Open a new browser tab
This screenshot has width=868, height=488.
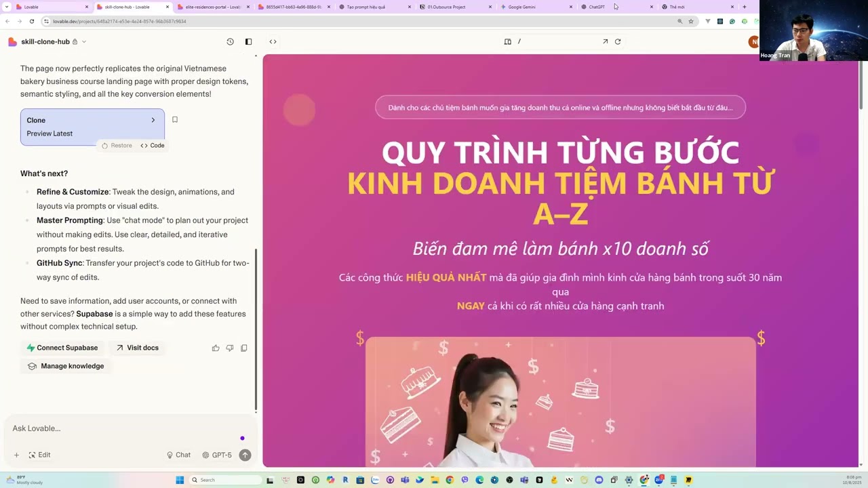click(x=745, y=7)
